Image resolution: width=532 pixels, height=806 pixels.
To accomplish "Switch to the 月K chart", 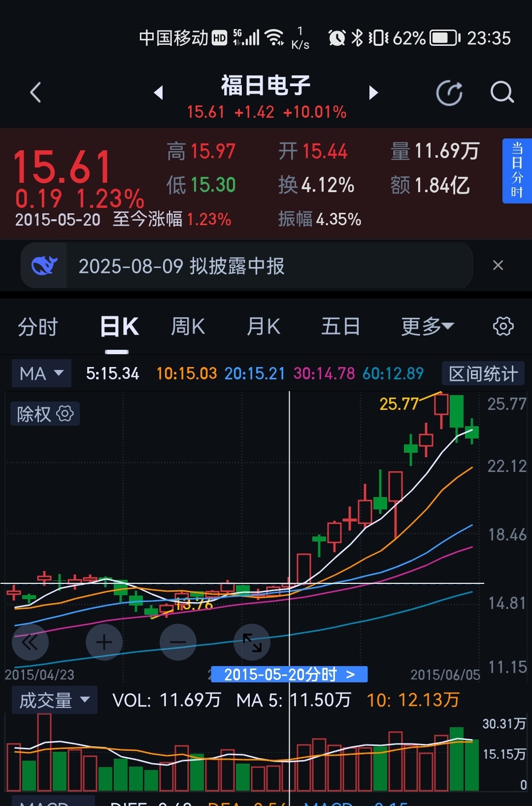I will coord(264,327).
